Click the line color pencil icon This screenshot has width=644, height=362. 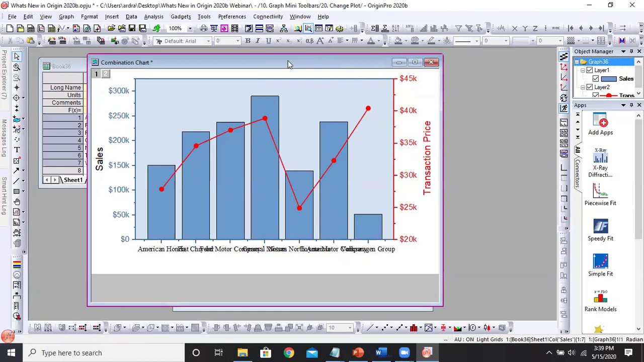coord(431,41)
